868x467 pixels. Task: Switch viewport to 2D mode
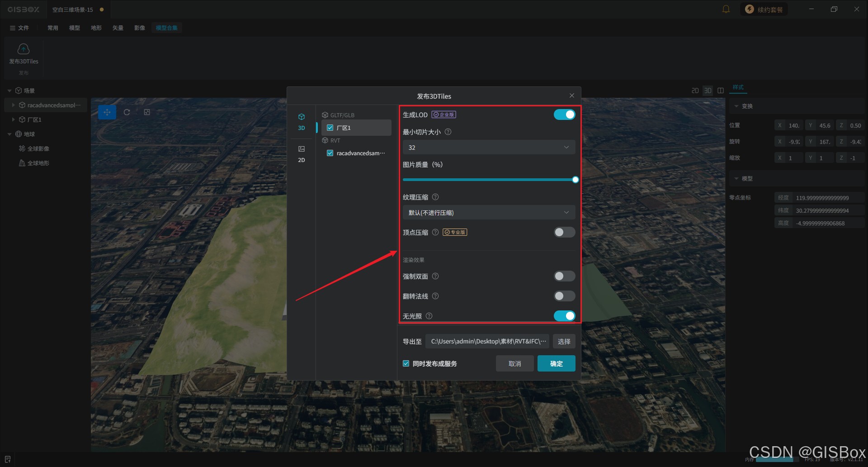[695, 91]
